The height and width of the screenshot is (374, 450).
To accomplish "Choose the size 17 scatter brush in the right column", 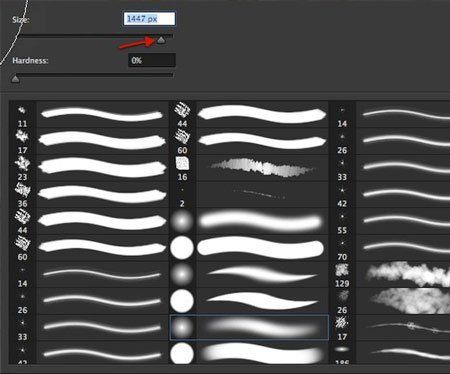I will click(390, 328).
